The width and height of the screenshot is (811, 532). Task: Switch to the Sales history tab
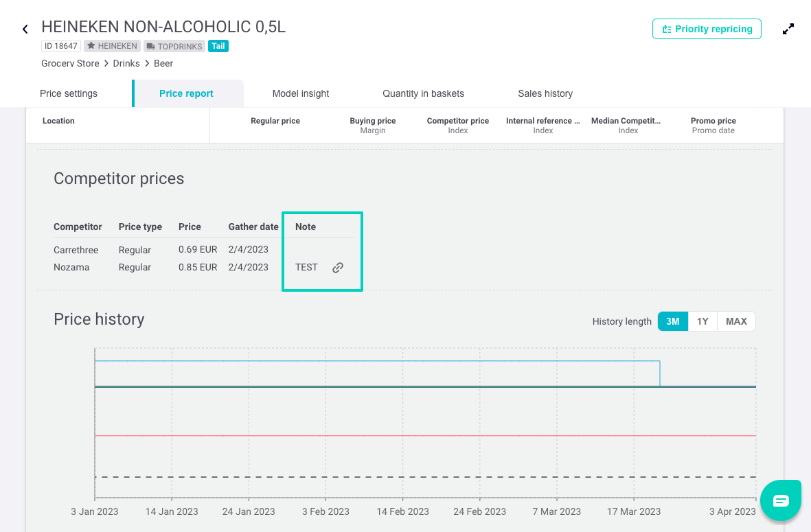(x=545, y=93)
